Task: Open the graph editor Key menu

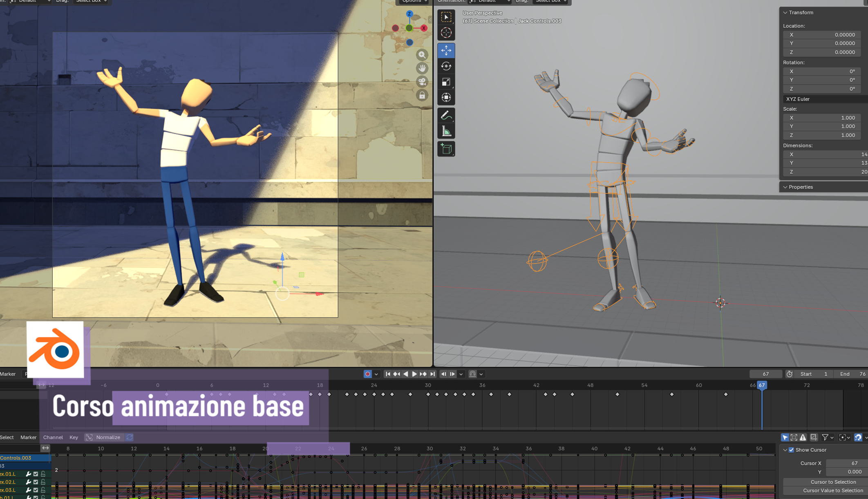Action: click(74, 437)
